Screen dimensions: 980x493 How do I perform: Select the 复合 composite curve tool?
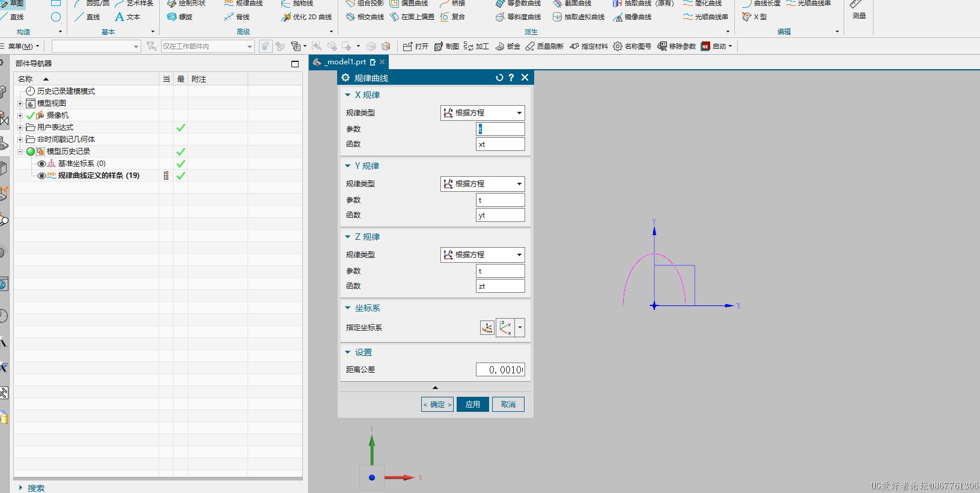(x=452, y=17)
